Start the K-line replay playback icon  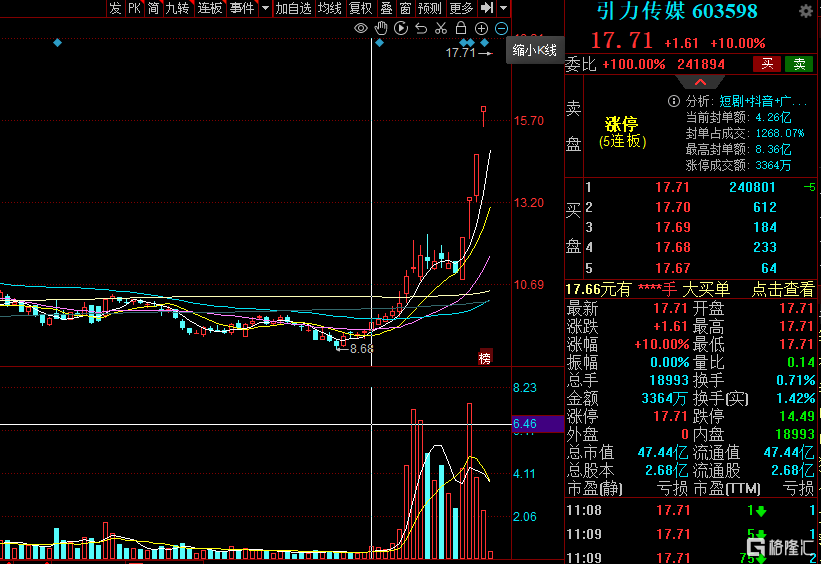point(401,28)
